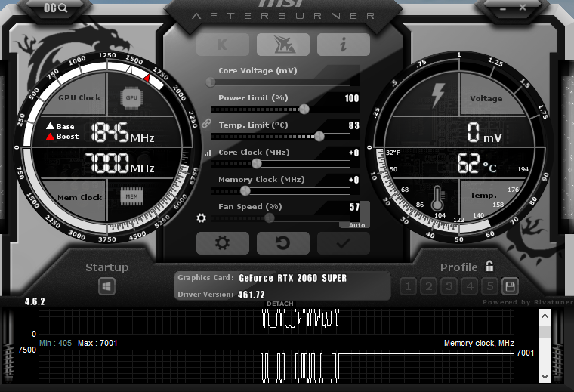
Task: Open the OC Scanner search button
Action: [56, 8]
